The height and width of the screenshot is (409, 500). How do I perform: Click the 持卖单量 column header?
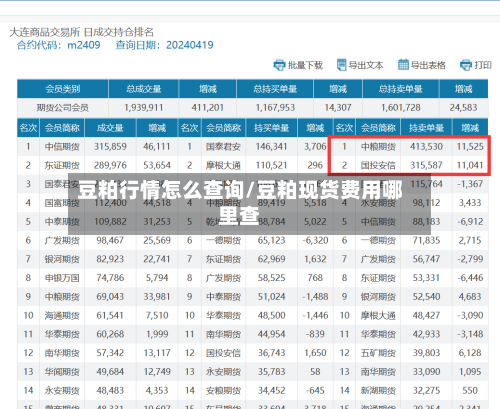click(426, 128)
